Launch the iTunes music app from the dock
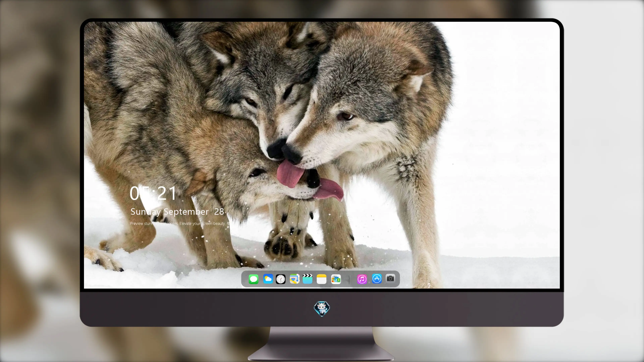The height and width of the screenshot is (362, 644). click(362, 279)
